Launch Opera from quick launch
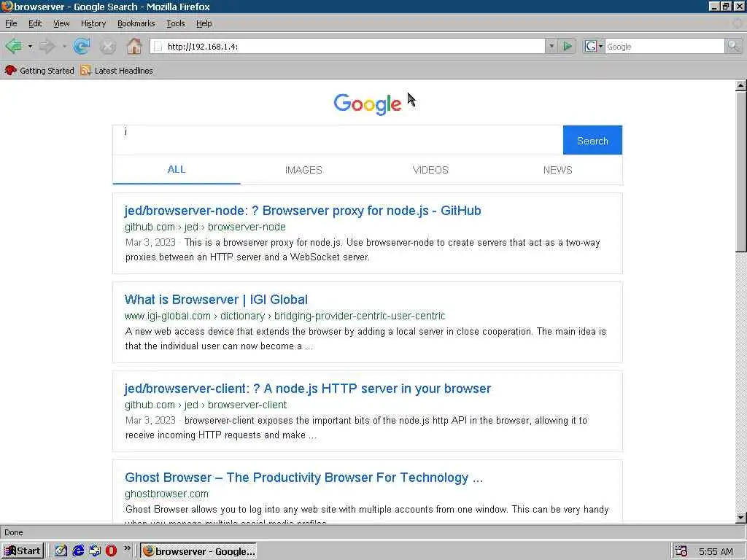This screenshot has width=747, height=560. coord(111,551)
